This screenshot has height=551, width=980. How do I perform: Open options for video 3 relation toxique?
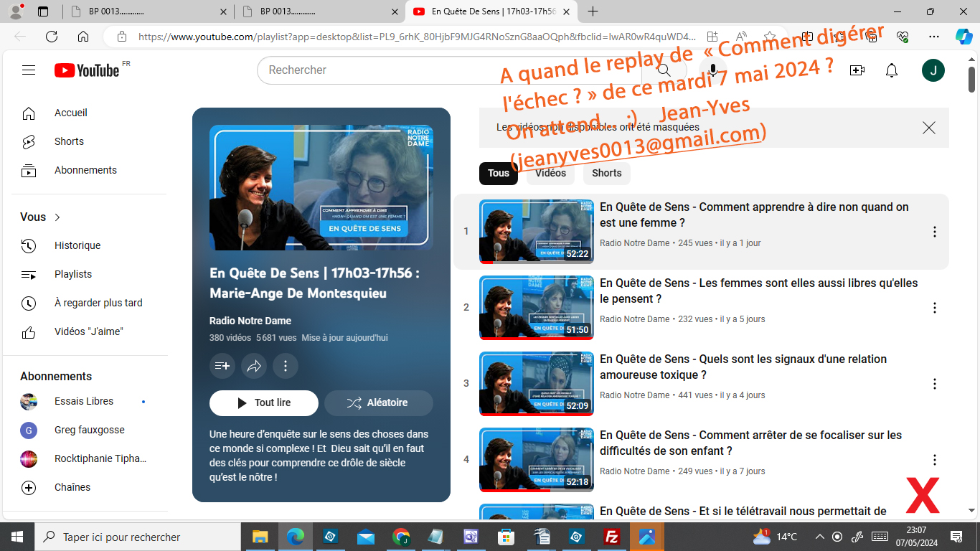click(x=935, y=384)
